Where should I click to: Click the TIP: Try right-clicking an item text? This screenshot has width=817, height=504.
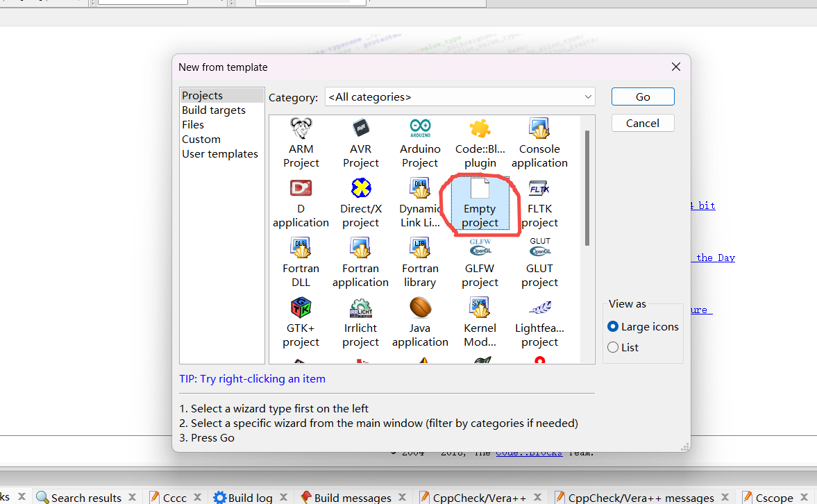point(252,379)
